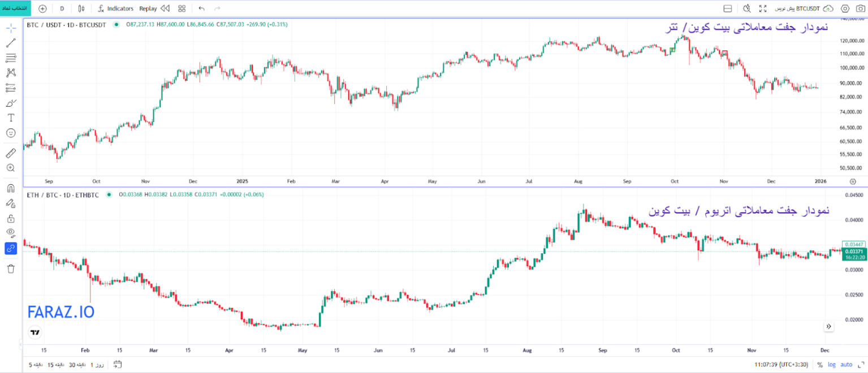Click the trash icon to remove drawings
Screen dimensions: 868x373
[x=11, y=269]
